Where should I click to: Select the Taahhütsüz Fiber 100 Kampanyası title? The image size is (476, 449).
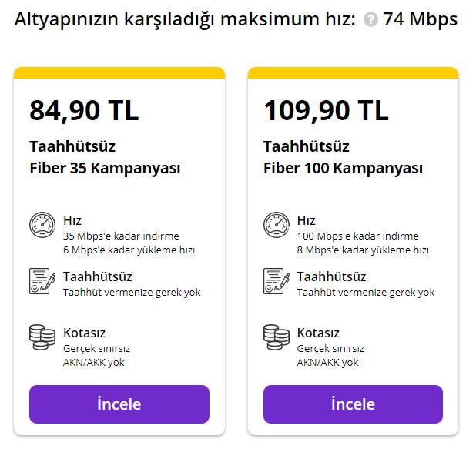point(343,157)
